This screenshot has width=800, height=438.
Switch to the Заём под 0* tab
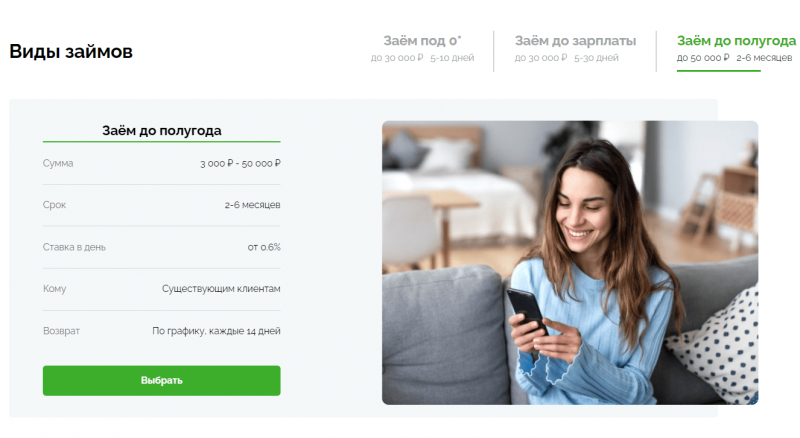(422, 48)
